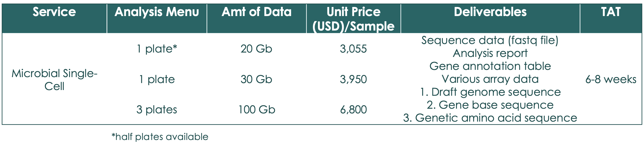Select the Unit Price (USD)/Sample header
Image resolution: width=644 pixels, height=148 pixels.
pos(353,19)
